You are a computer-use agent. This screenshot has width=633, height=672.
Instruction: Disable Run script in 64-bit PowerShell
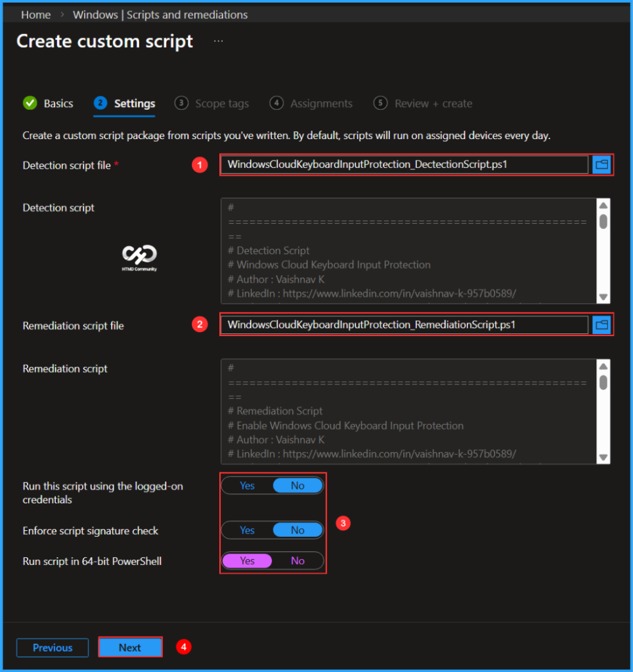tap(297, 560)
